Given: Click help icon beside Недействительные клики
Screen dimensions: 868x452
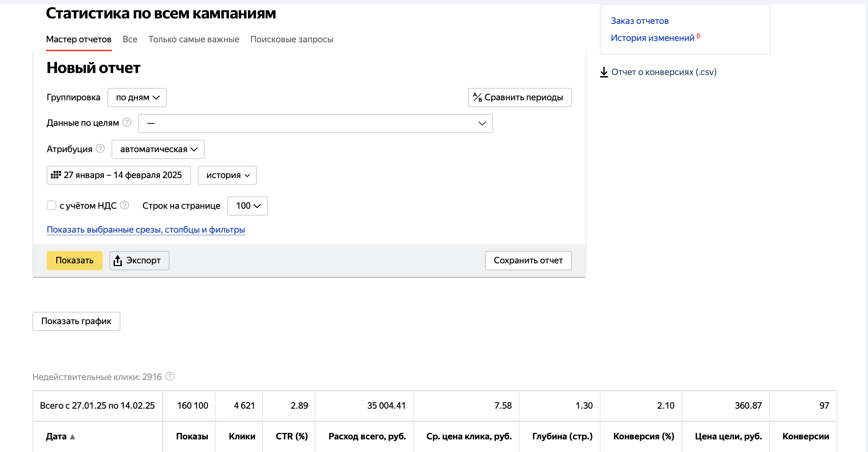Looking at the screenshot, I should [x=170, y=377].
